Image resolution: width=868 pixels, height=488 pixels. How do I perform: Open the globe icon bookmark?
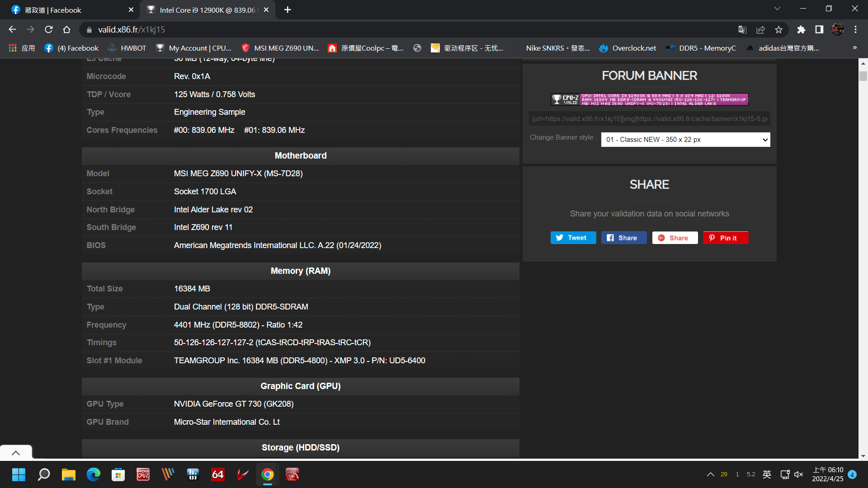coord(417,48)
